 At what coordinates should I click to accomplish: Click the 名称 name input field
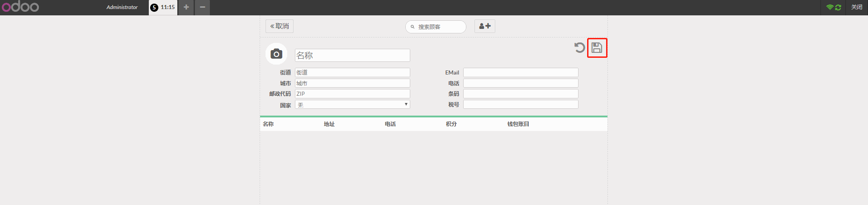tap(352, 55)
